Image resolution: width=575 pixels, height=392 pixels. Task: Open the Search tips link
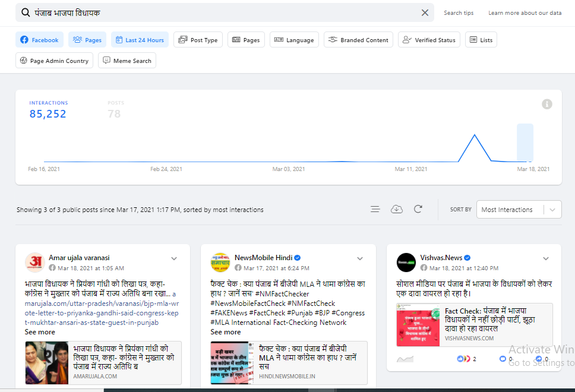pos(459,13)
